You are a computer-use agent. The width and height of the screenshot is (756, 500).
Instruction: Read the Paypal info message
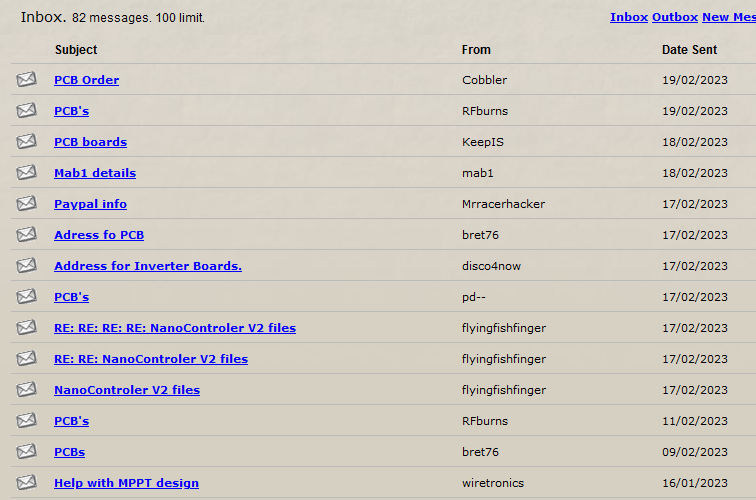pyautogui.click(x=90, y=204)
